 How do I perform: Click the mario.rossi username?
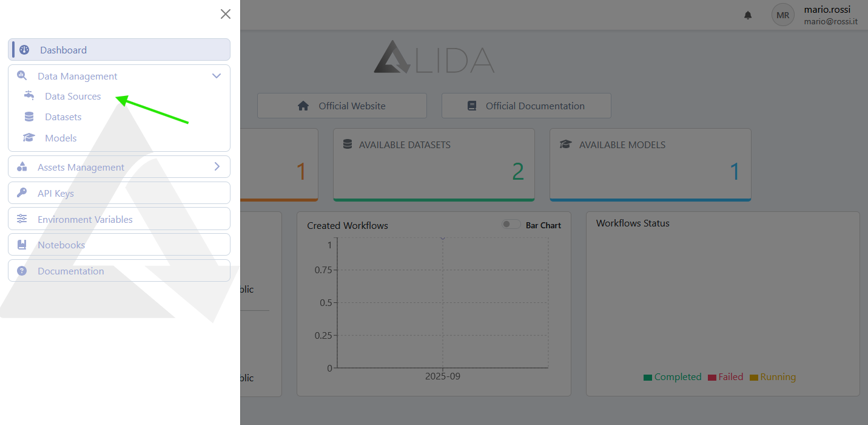pyautogui.click(x=827, y=9)
